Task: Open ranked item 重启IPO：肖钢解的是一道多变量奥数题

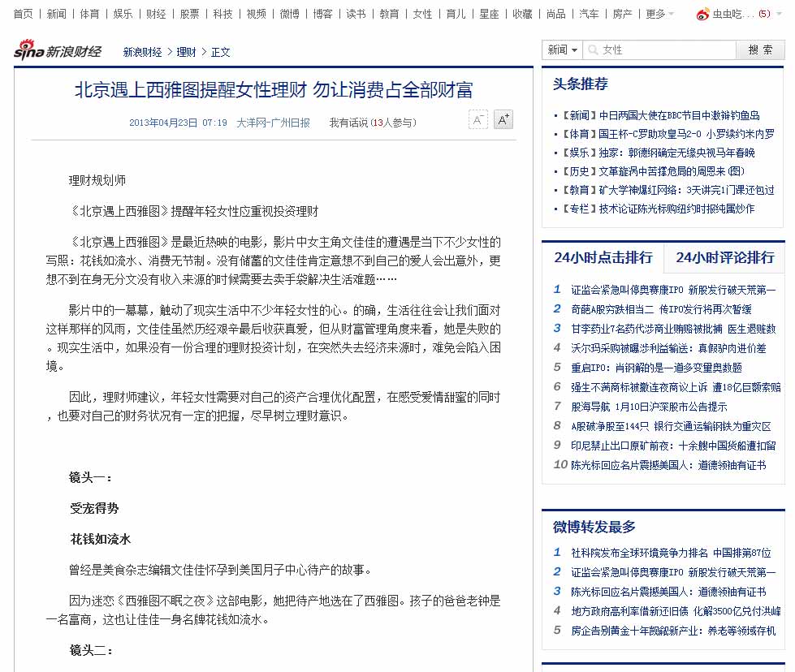Action: [656, 368]
